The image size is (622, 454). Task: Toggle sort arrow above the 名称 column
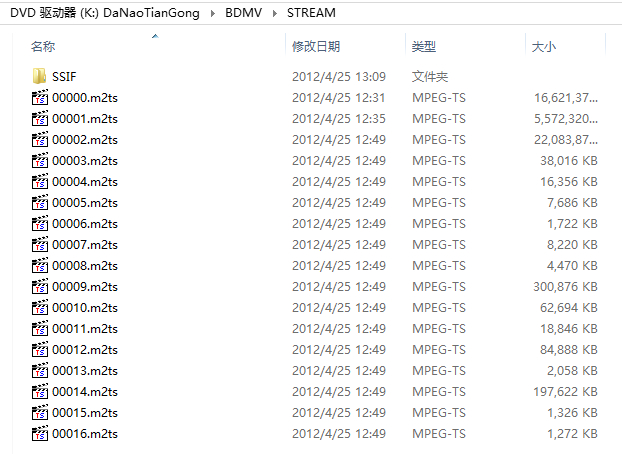coord(154,36)
